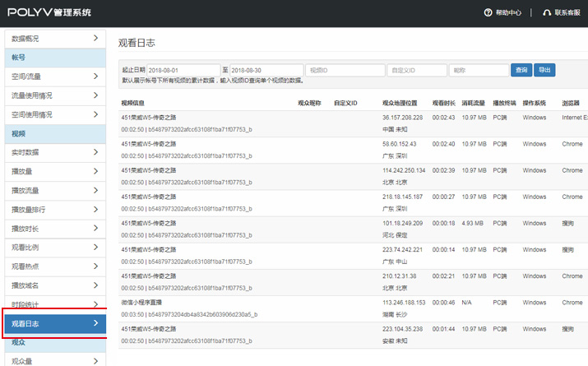Expand the 数据概览 chevron arrow

pos(95,38)
